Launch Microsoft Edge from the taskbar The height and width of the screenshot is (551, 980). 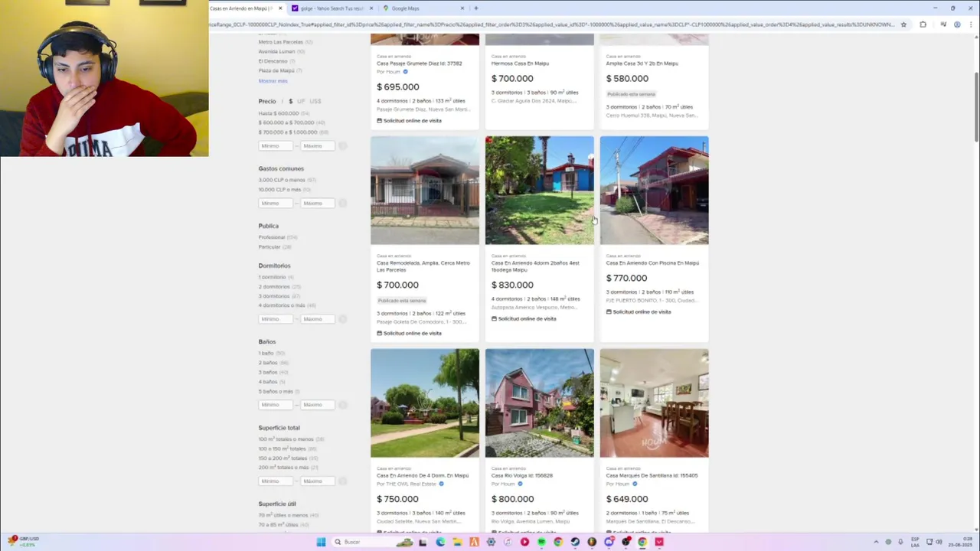point(440,542)
